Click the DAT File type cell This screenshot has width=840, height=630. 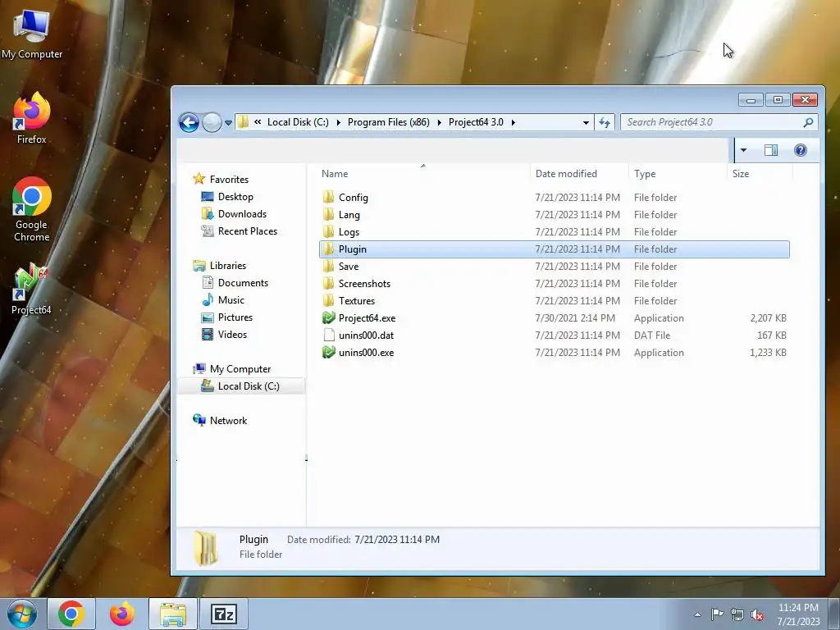point(652,336)
